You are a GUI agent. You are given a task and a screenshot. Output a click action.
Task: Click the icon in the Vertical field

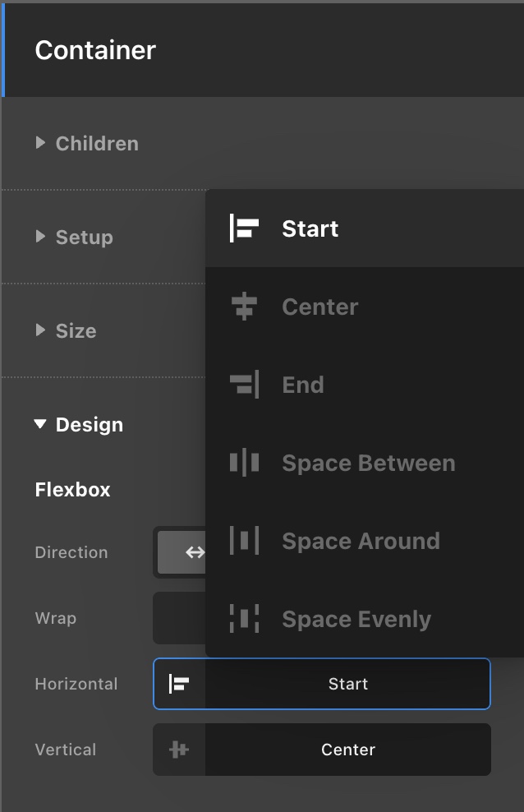[179, 750]
